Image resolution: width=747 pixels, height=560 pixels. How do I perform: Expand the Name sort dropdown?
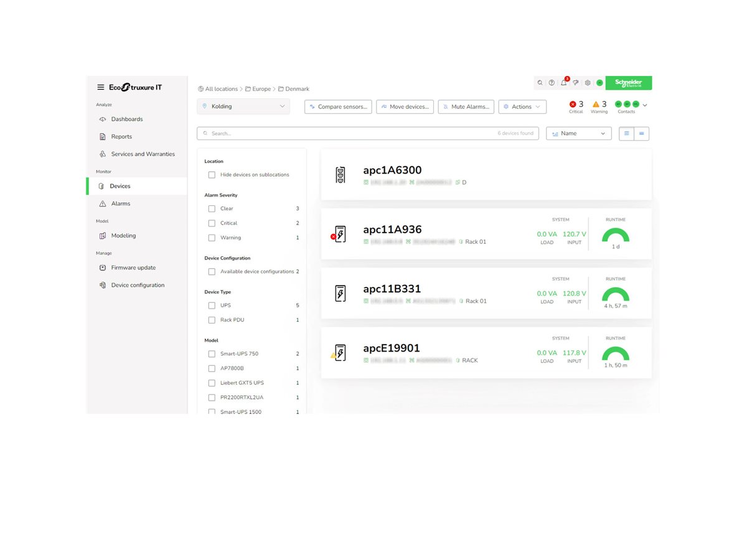pos(578,133)
